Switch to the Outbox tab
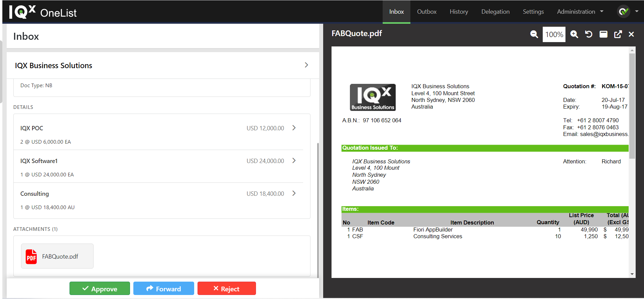 point(427,12)
